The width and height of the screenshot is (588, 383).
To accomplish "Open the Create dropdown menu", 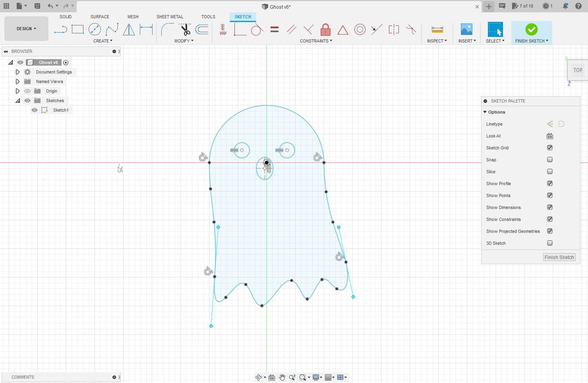I will (103, 41).
